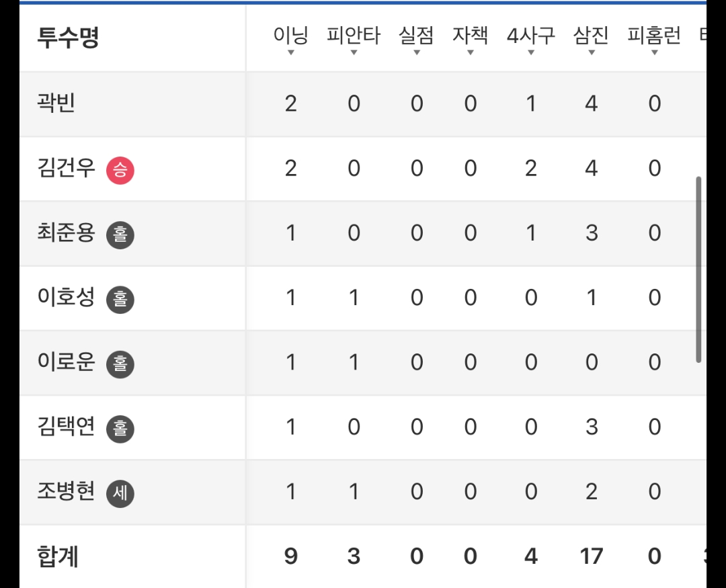This screenshot has height=588, width=726.
Task: Sort by the 4사구 column header
Action: click(x=531, y=39)
